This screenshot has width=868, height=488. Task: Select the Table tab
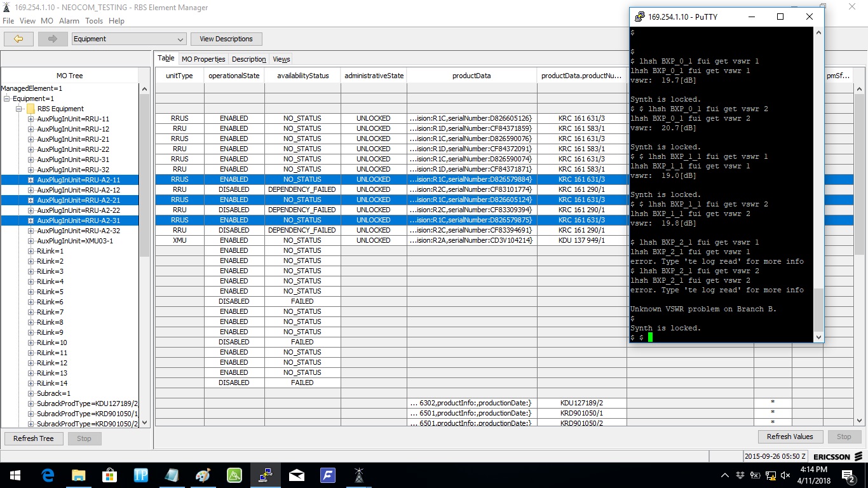pos(166,58)
